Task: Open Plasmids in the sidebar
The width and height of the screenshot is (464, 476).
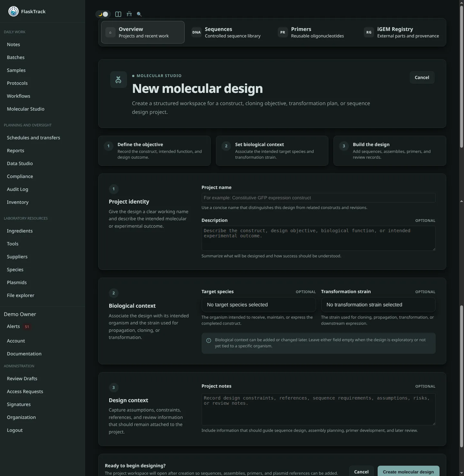Action: [x=17, y=283]
